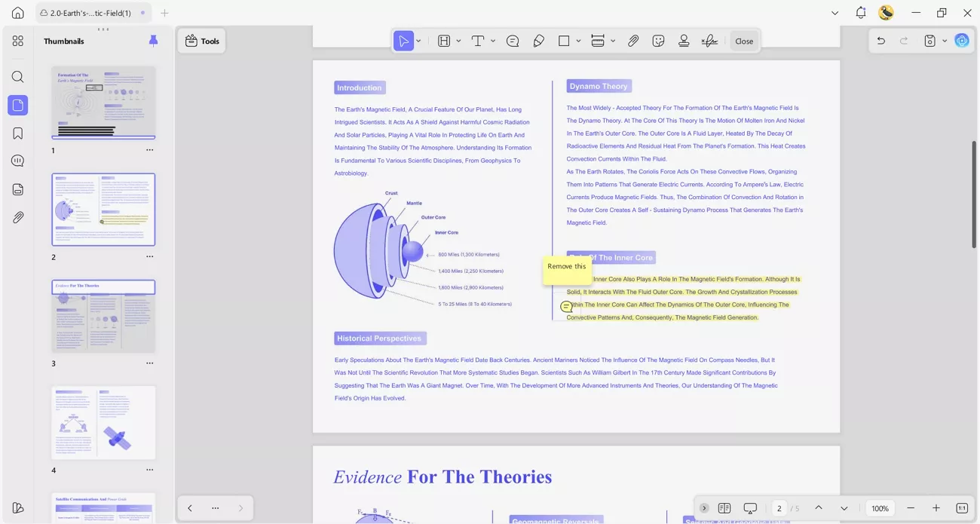The height and width of the screenshot is (524, 980).
Task: Open the Text comment tool
Action: [478, 41]
